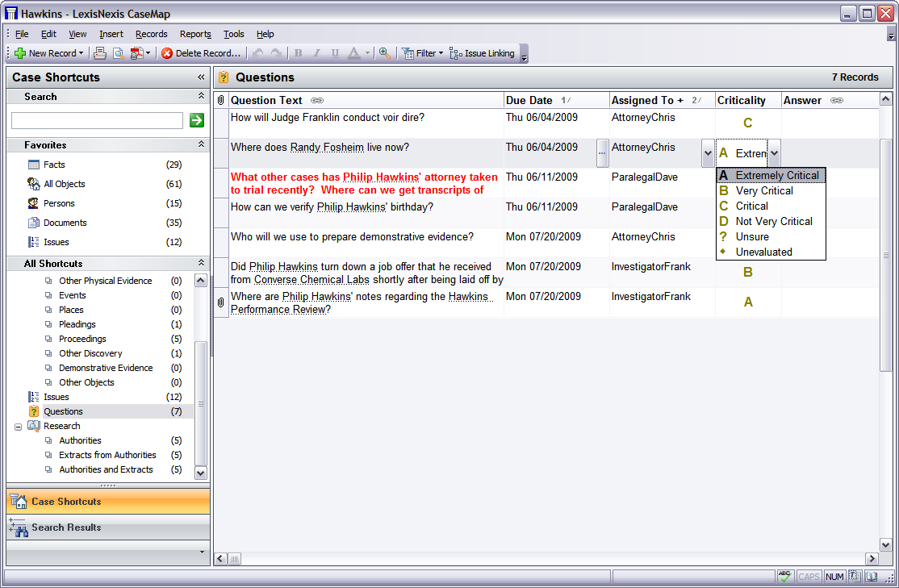Select Pleadings shortcut
Image resolution: width=899 pixels, height=588 pixels.
point(77,324)
